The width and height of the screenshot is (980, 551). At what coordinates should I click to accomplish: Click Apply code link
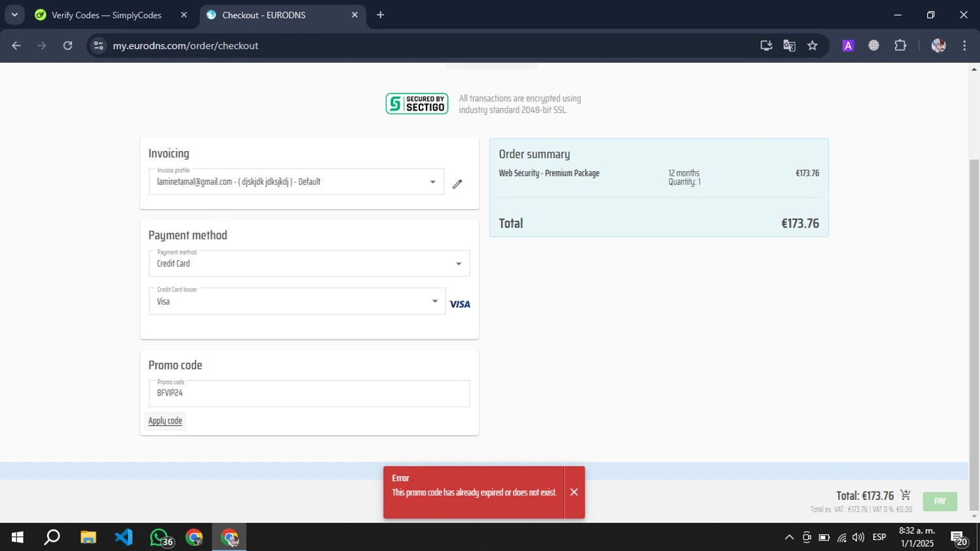pyautogui.click(x=165, y=421)
